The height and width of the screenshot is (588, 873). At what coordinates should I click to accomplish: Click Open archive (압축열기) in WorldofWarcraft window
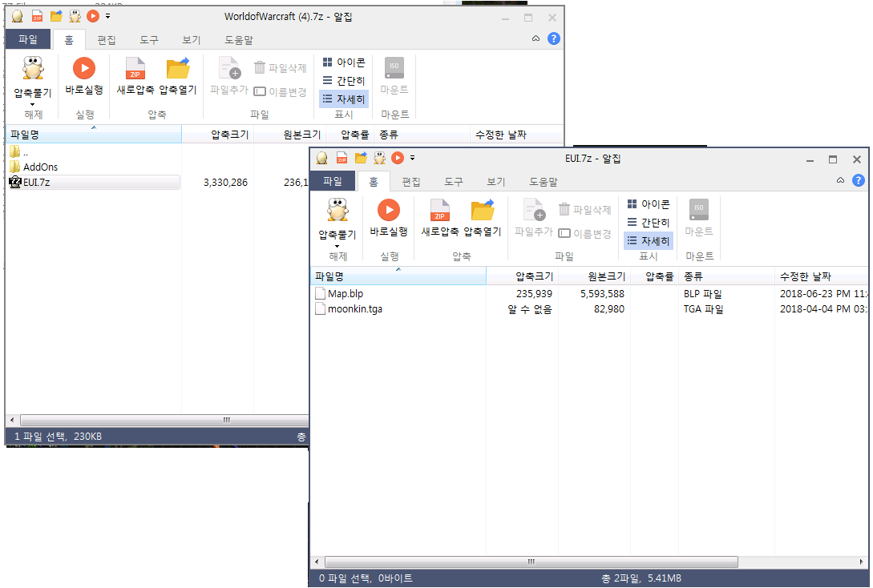coord(177,76)
